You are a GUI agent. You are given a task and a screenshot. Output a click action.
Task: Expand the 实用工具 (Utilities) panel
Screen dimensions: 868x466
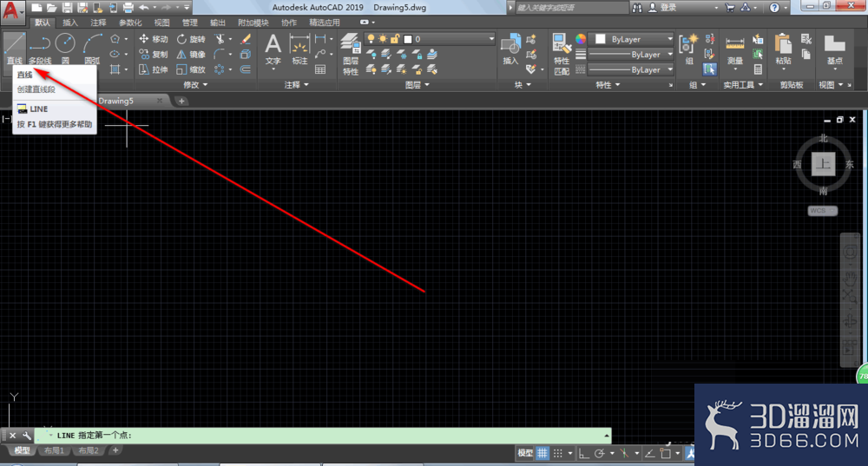[743, 85]
